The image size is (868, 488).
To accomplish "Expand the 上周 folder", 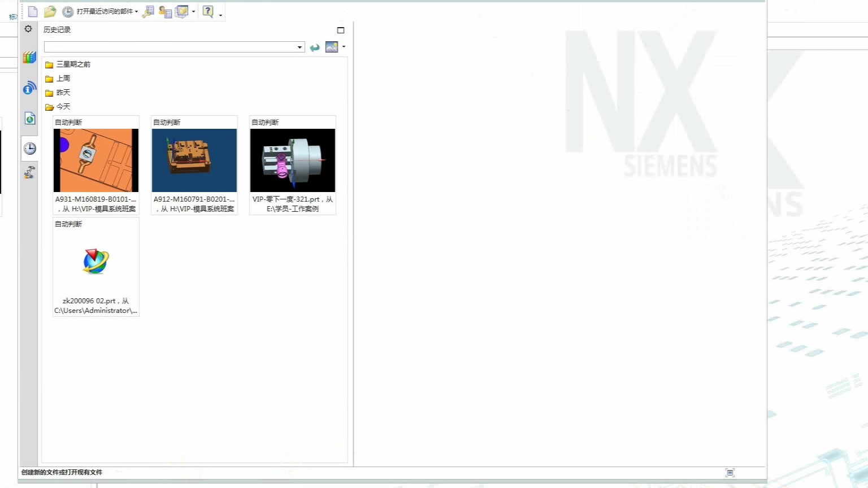I will 58,79.
